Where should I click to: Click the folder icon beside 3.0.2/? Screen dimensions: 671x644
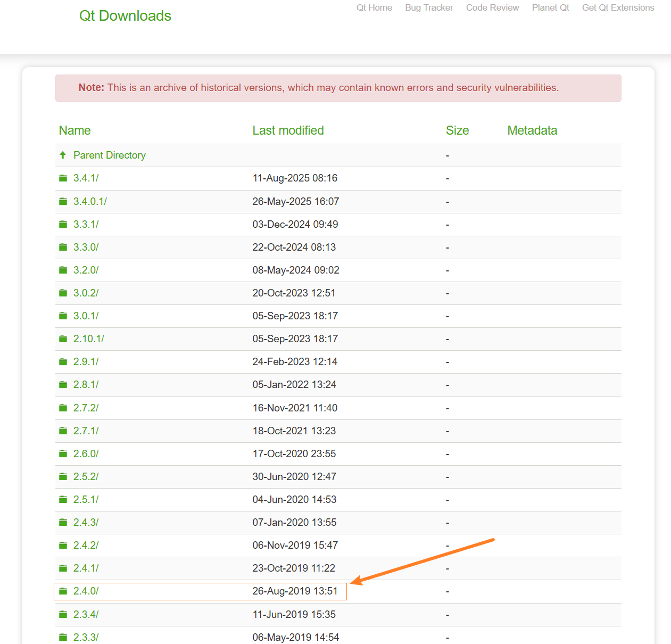point(63,293)
